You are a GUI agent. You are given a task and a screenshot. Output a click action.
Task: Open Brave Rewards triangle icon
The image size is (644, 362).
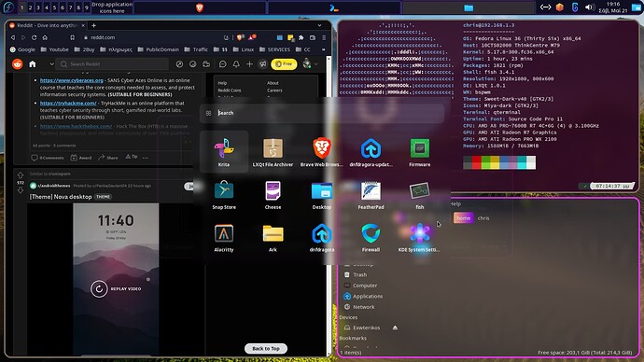click(252, 37)
